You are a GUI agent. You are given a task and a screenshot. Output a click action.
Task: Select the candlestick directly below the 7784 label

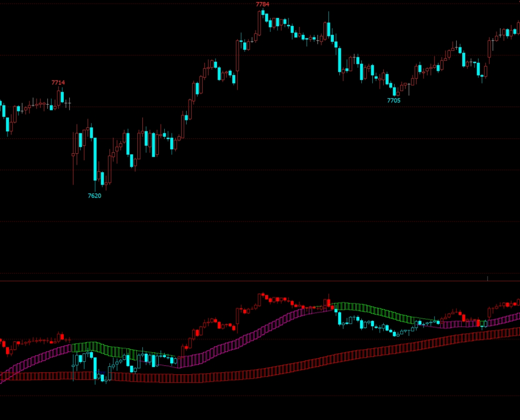(x=263, y=12)
